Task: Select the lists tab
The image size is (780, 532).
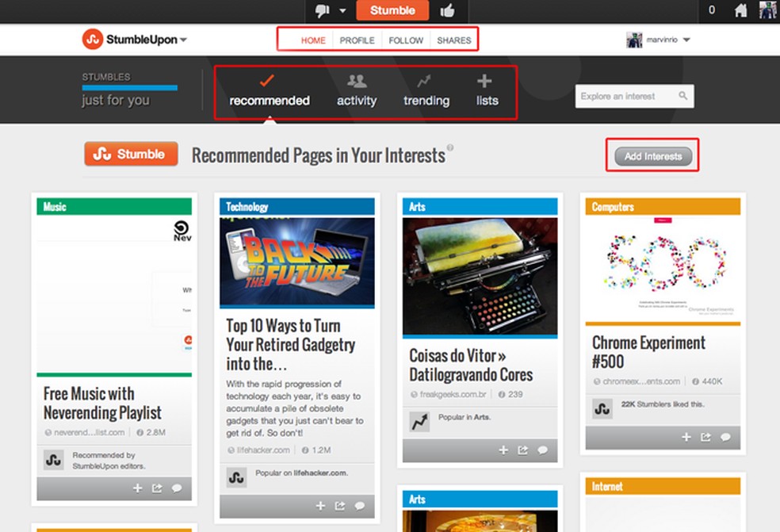Action: (x=487, y=91)
